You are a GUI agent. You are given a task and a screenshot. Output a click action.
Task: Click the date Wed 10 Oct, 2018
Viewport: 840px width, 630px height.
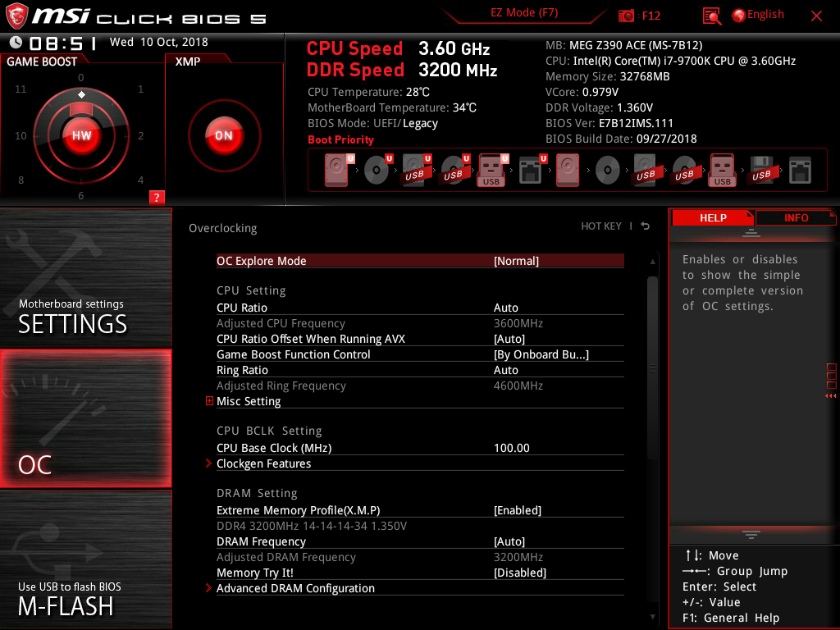[158, 42]
